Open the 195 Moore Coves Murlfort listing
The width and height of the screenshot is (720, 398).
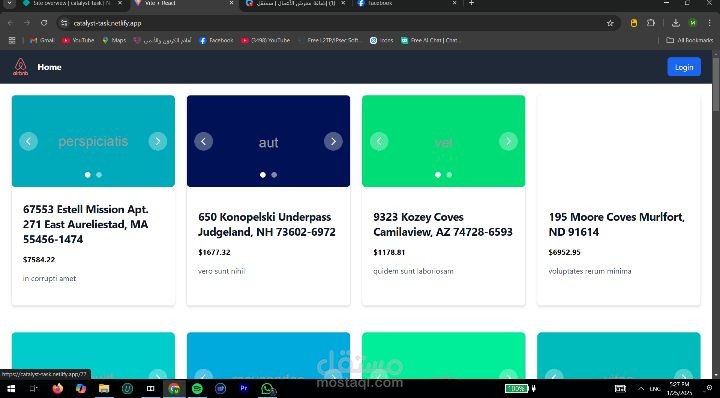617,224
